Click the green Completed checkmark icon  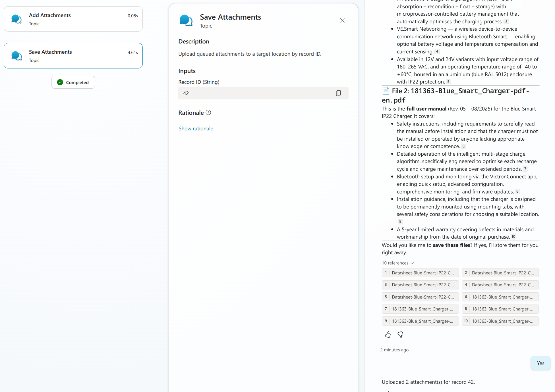tap(60, 82)
